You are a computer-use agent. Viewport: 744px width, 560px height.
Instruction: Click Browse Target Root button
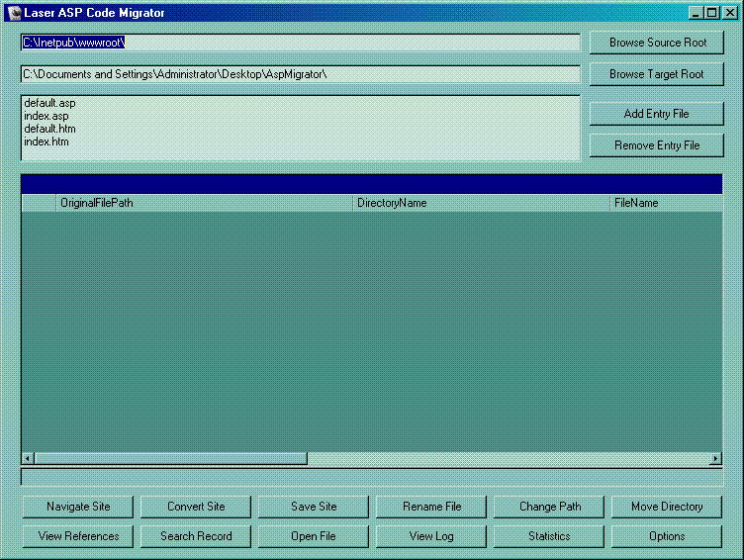click(657, 74)
